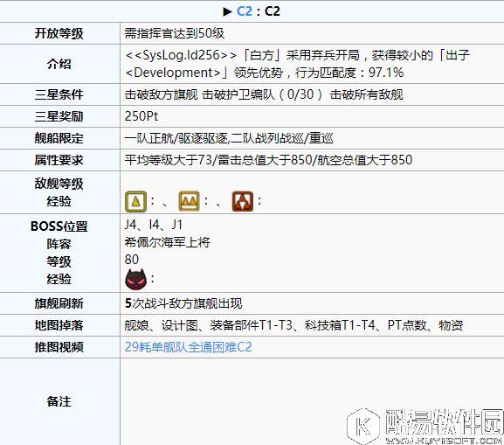Select the 地图掉落 row label
504x445 pixels.
coord(59,325)
